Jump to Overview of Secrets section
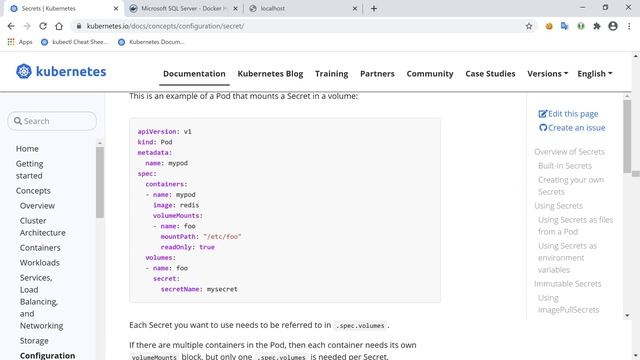 [569, 152]
